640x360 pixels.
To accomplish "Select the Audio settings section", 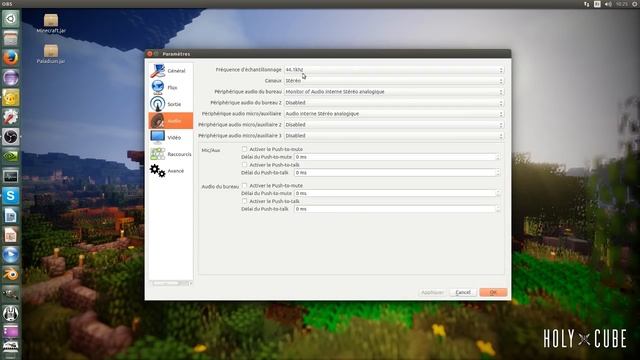I will tap(171, 121).
